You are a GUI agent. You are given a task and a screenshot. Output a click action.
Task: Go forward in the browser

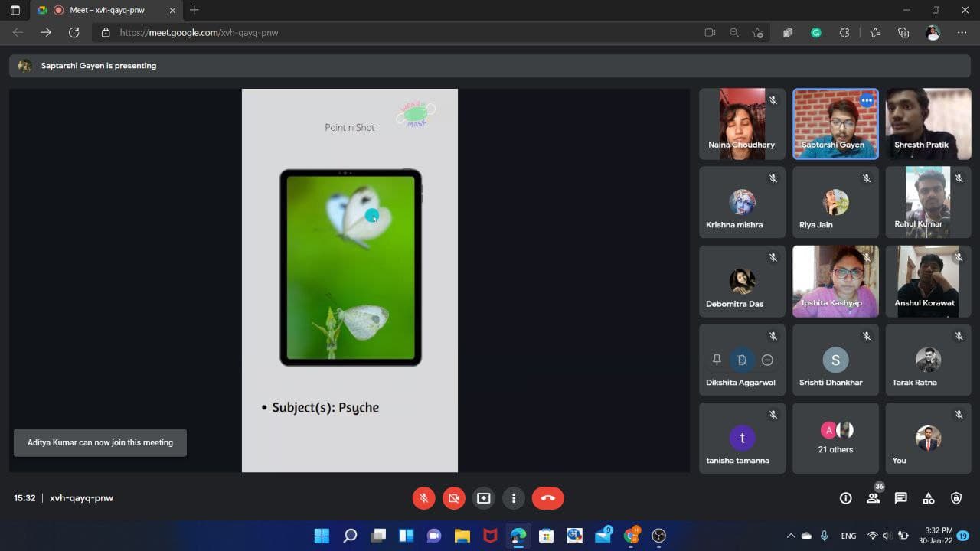click(46, 32)
